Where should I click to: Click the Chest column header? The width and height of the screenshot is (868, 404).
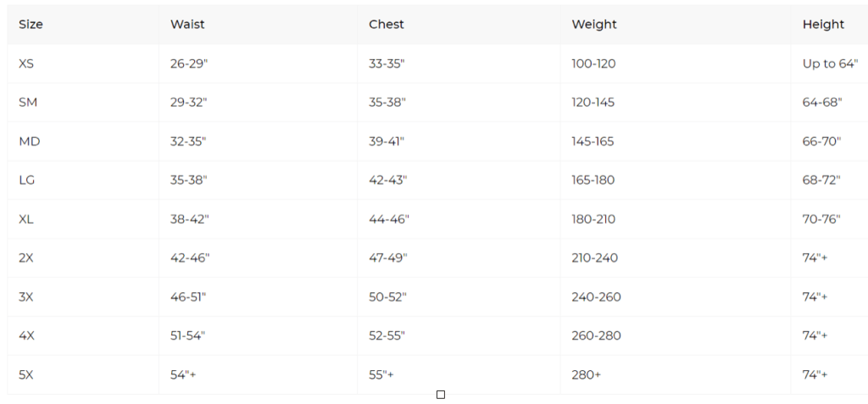pos(387,25)
